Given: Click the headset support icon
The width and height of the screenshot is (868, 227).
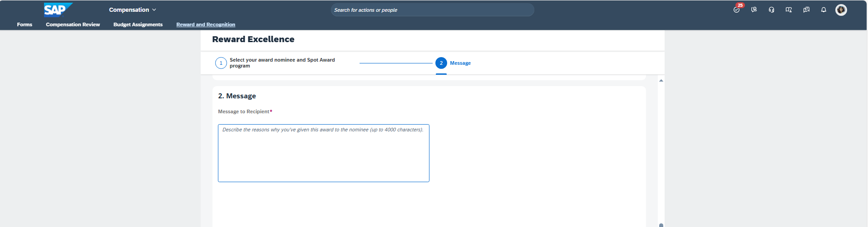Looking at the screenshot, I should pyautogui.click(x=771, y=10).
